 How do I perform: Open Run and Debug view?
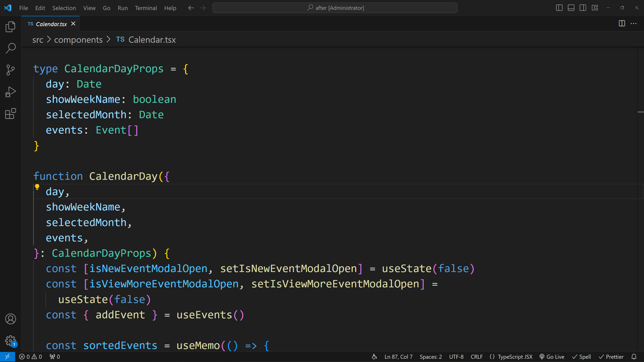10,92
